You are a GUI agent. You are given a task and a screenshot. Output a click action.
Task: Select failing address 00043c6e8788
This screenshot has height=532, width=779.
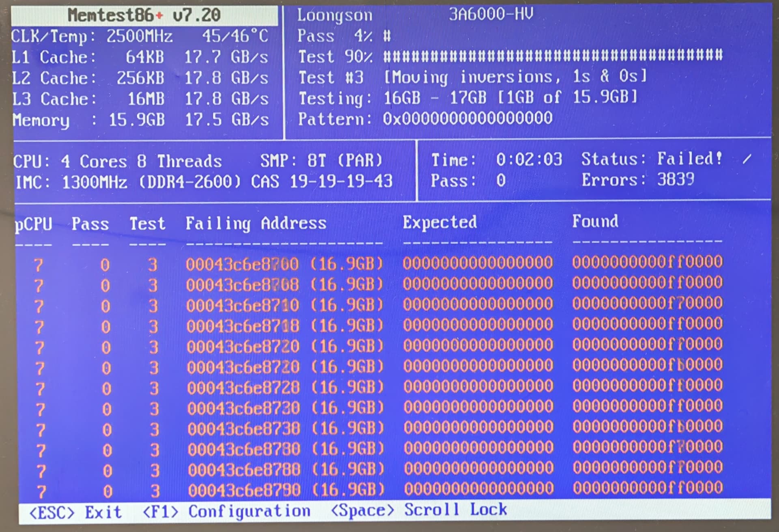[x=244, y=470]
